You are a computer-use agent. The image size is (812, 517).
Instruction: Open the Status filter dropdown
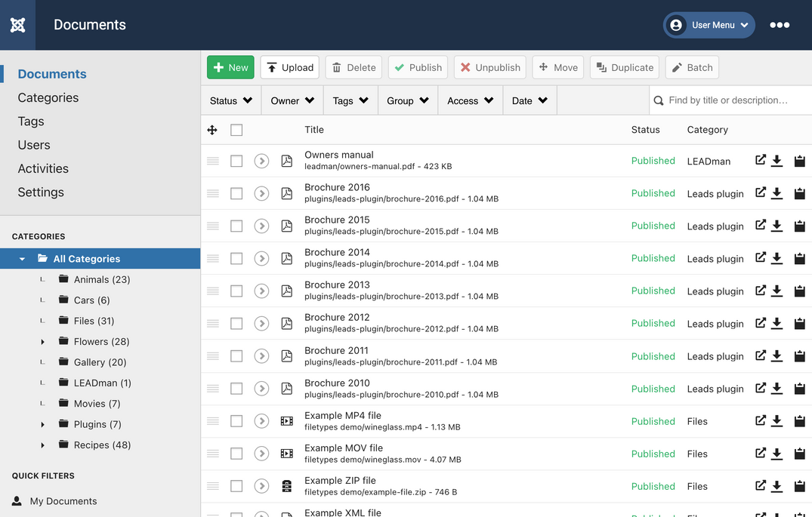231,100
